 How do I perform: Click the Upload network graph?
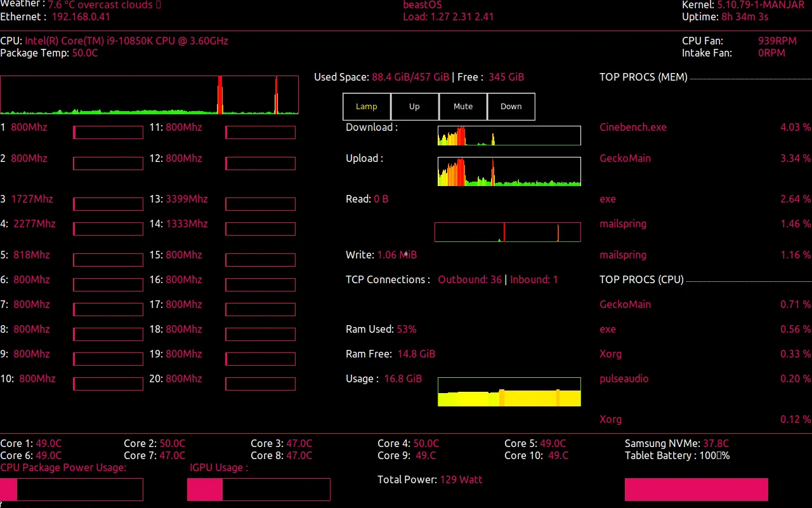tap(508, 171)
